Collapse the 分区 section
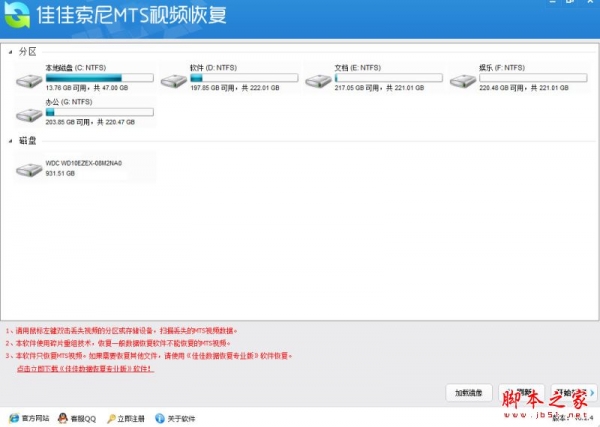600x427 pixels. tap(10, 52)
